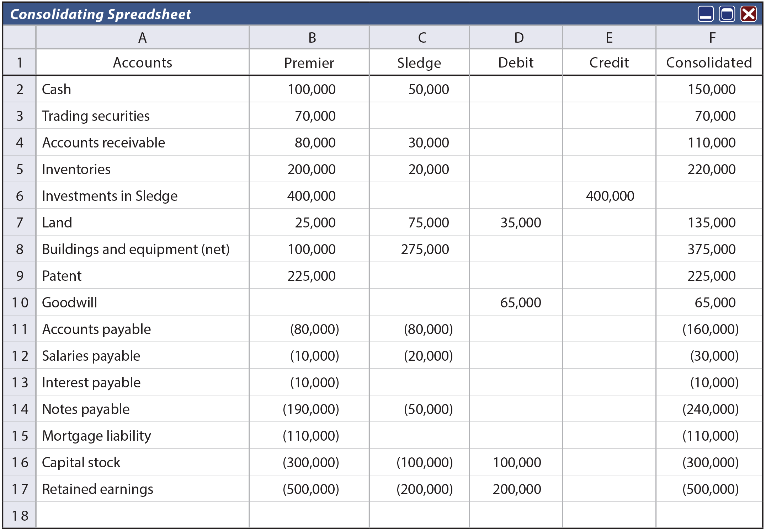This screenshot has height=532, width=766.
Task: Select the Investments in Sledge cell
Action: point(142,195)
